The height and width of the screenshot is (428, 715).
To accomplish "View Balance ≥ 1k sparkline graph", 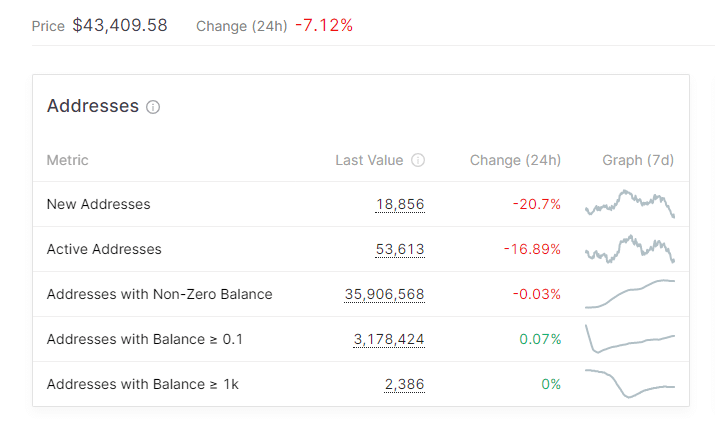I will click(x=630, y=384).
